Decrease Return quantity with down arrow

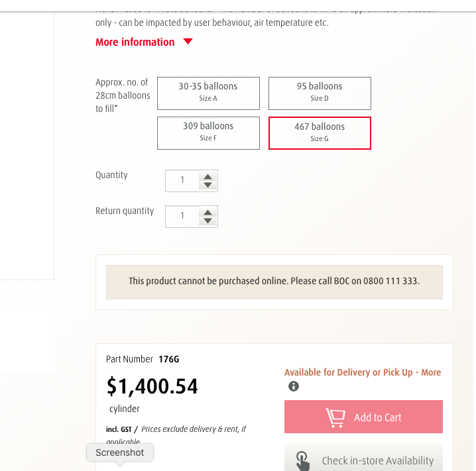click(x=208, y=221)
